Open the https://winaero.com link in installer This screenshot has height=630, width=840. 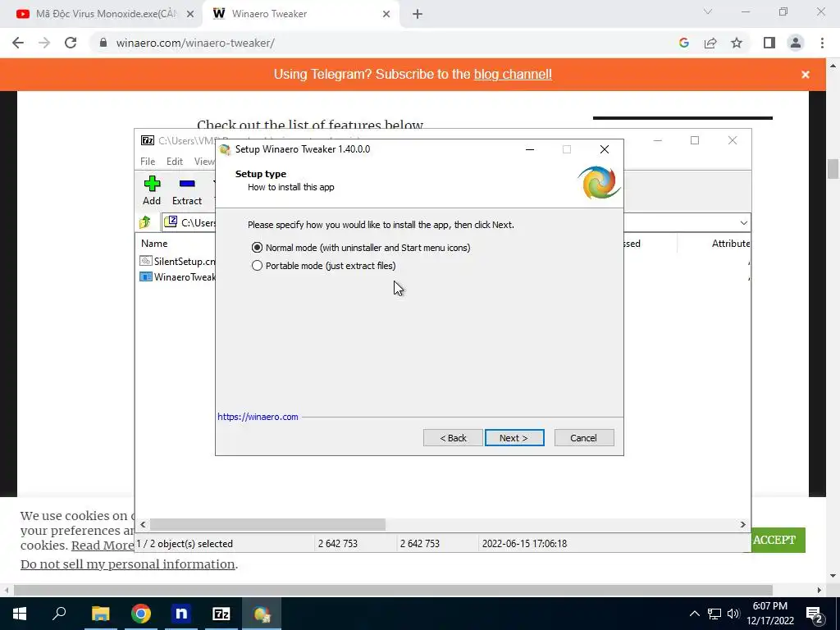coord(258,417)
